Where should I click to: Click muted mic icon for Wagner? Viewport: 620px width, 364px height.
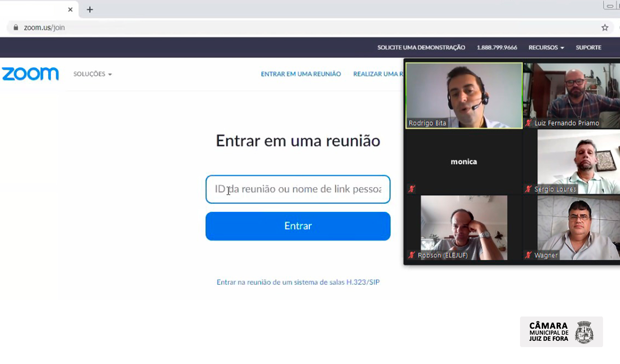click(528, 255)
